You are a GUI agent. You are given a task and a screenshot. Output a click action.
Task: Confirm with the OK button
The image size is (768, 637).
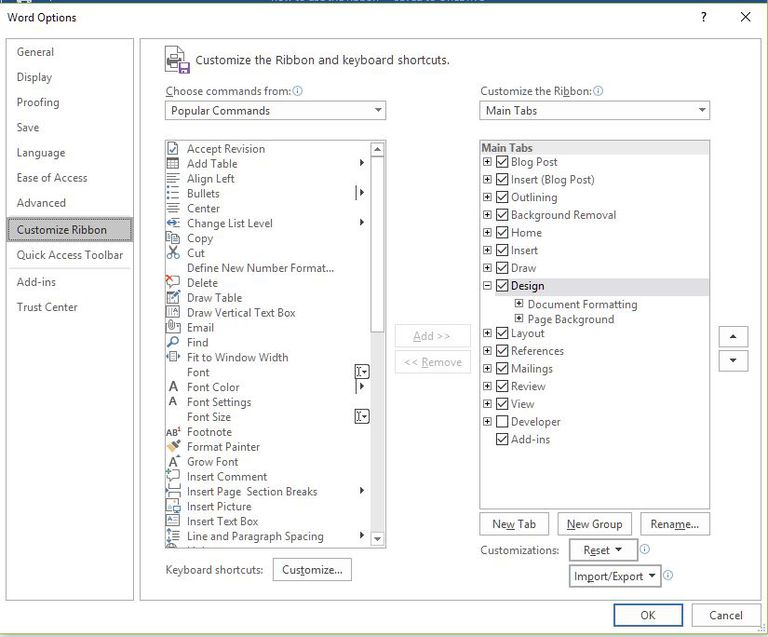[x=648, y=615]
